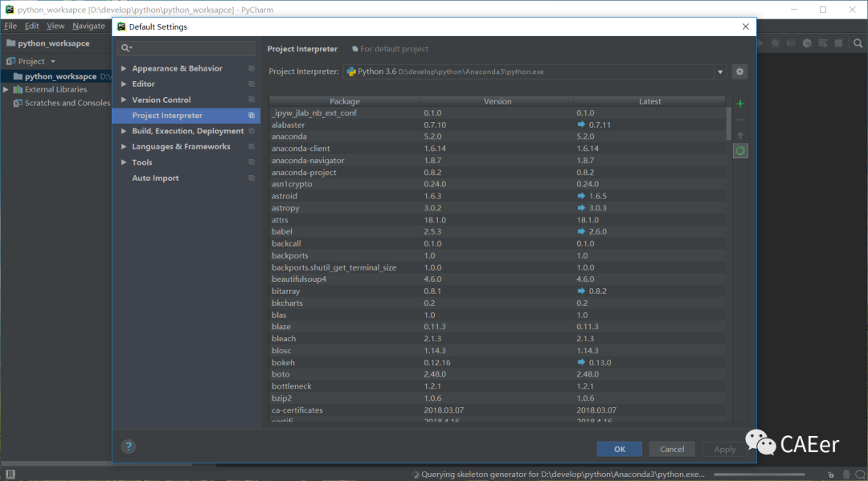The height and width of the screenshot is (481, 868).
Task: Click the Profile icon in PyCharm toolbar
Action: [807, 43]
